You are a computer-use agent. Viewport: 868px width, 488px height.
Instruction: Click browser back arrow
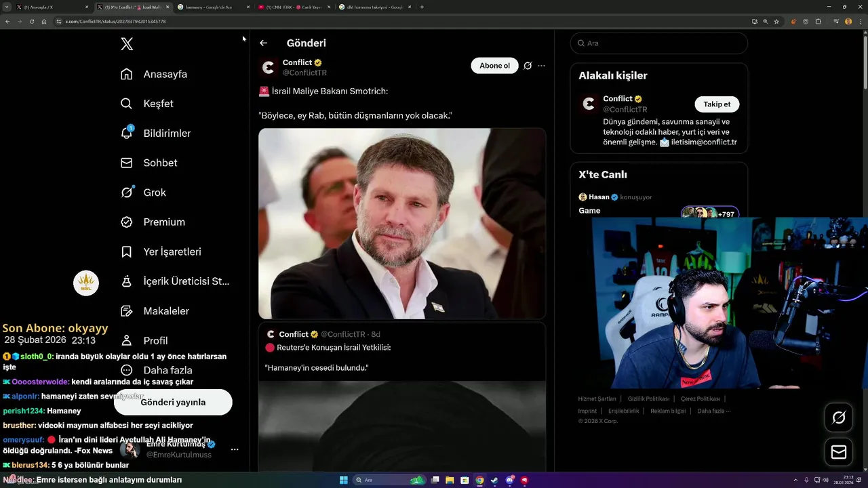[7, 22]
